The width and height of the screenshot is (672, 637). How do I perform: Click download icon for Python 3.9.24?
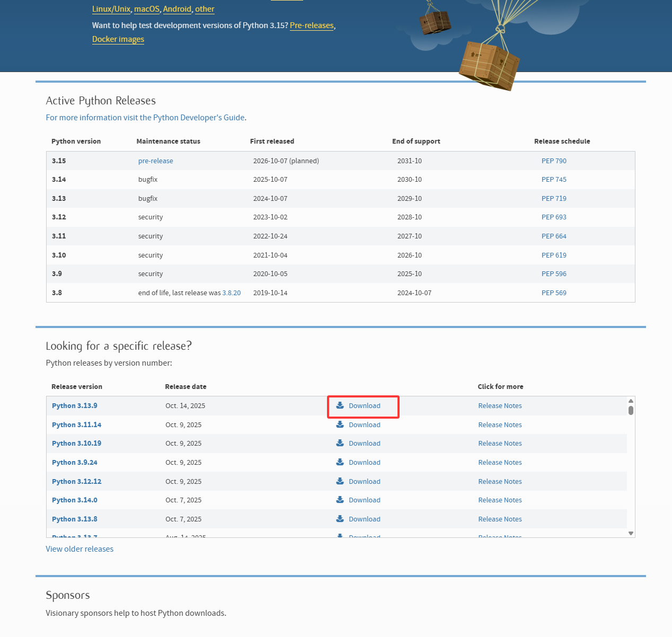(340, 462)
